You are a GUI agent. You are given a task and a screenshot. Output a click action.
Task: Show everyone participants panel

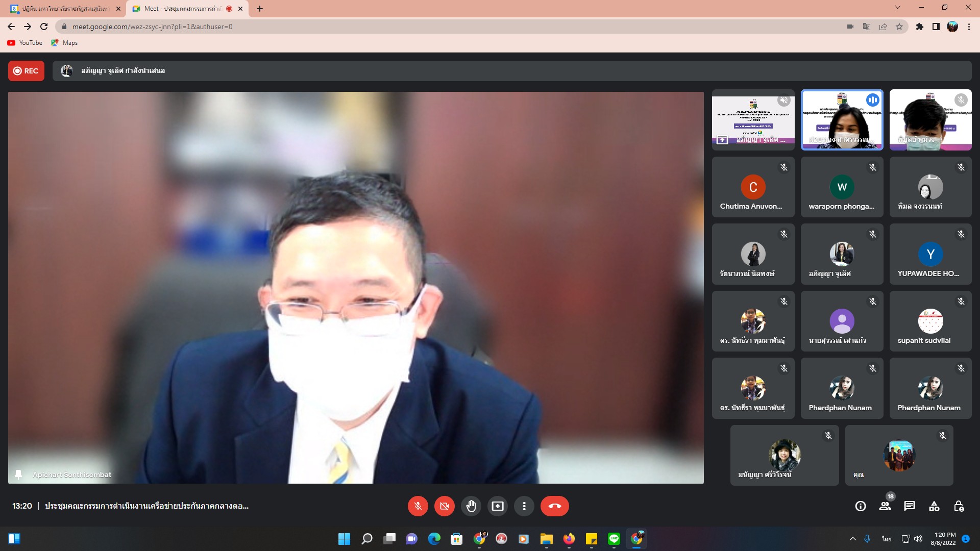[x=885, y=506]
